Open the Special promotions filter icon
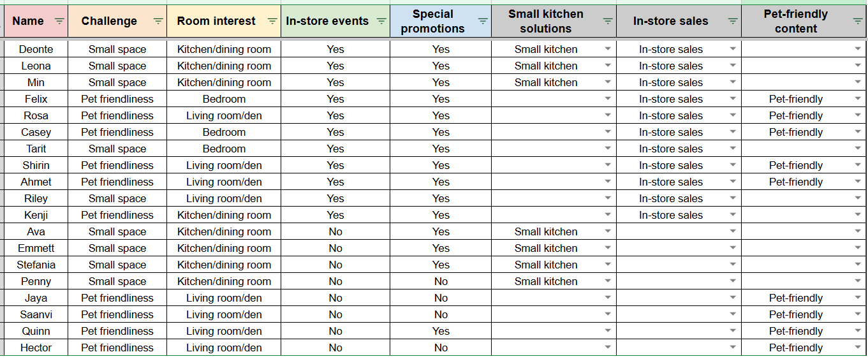Screen dimensions: 868x359 483,21
